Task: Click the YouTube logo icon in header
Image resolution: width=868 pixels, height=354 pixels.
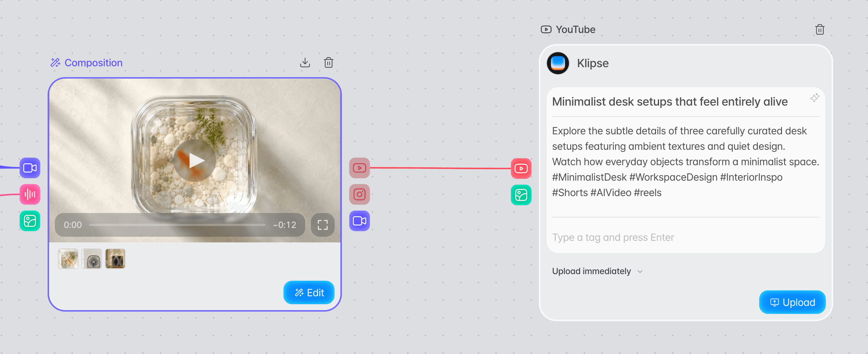Action: 546,30
